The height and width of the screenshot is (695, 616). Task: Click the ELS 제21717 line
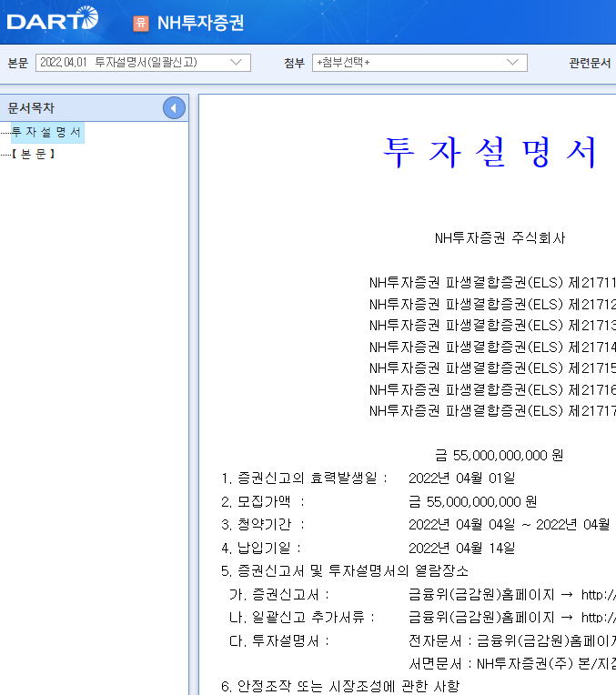(x=492, y=411)
